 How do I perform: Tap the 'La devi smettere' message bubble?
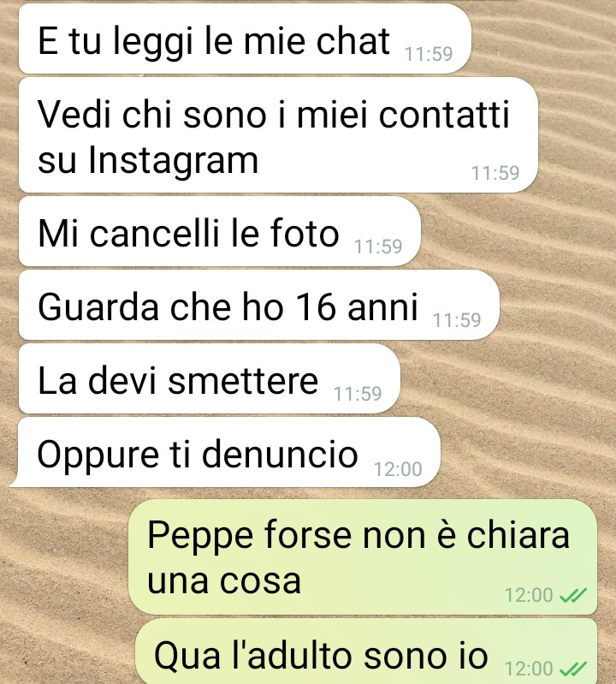(210, 378)
